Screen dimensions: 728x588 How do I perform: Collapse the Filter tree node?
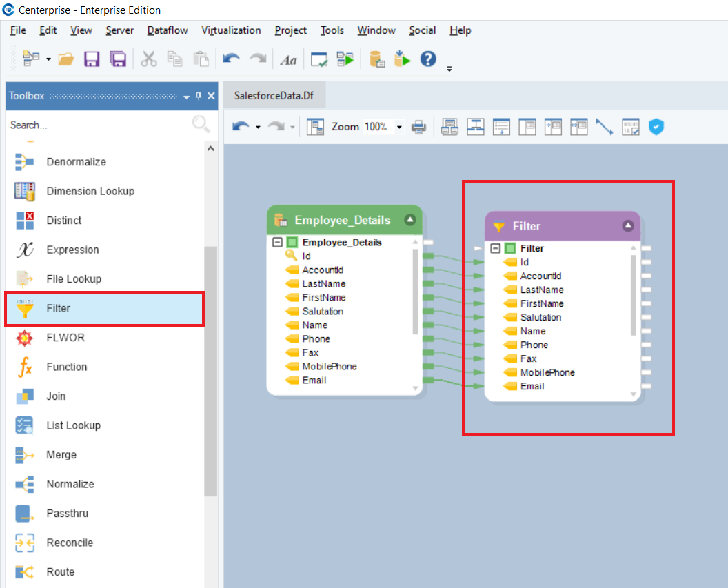point(495,249)
